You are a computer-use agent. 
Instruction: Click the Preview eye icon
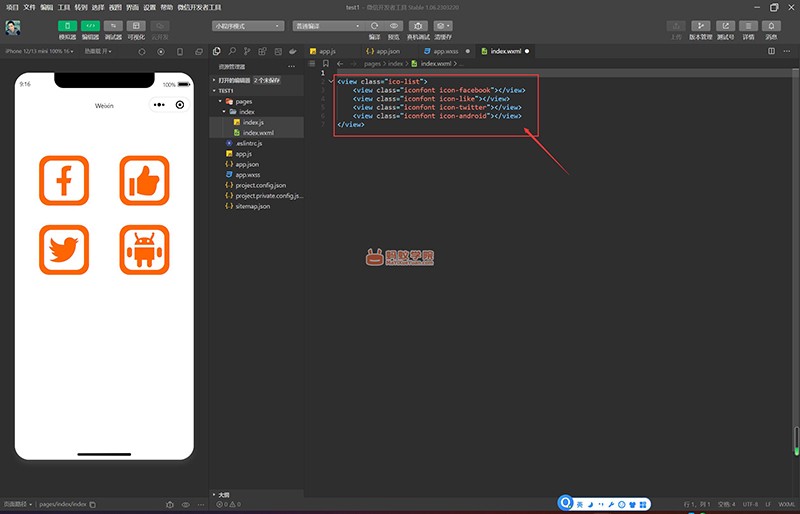pyautogui.click(x=394, y=26)
